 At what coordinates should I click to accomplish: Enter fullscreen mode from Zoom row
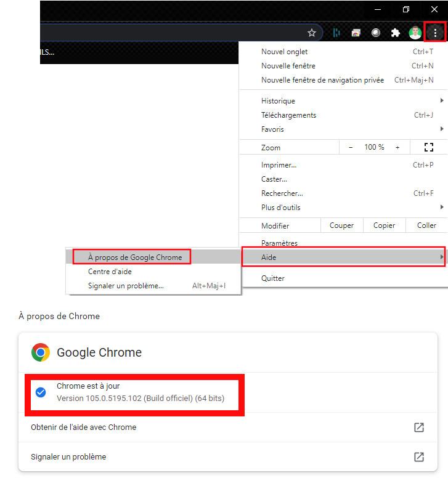click(429, 148)
